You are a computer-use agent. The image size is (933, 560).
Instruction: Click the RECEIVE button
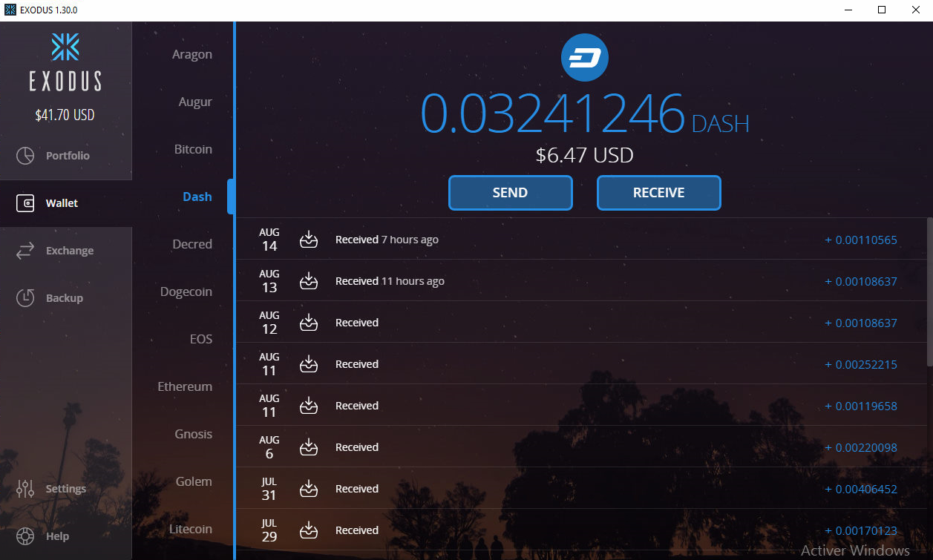pyautogui.click(x=659, y=193)
